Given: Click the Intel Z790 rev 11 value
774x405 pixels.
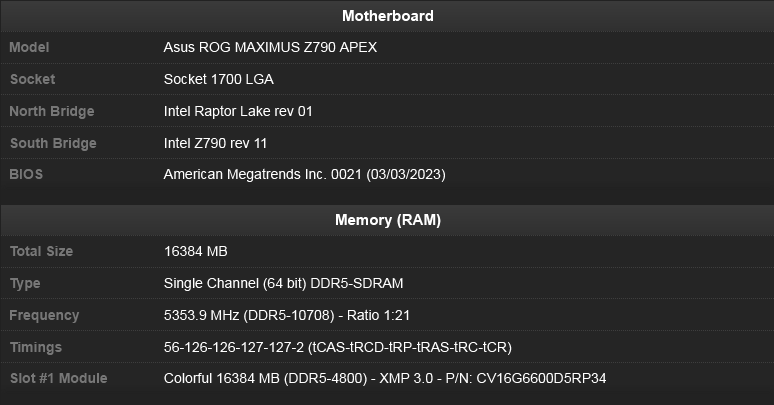Looking at the screenshot, I should point(215,143).
